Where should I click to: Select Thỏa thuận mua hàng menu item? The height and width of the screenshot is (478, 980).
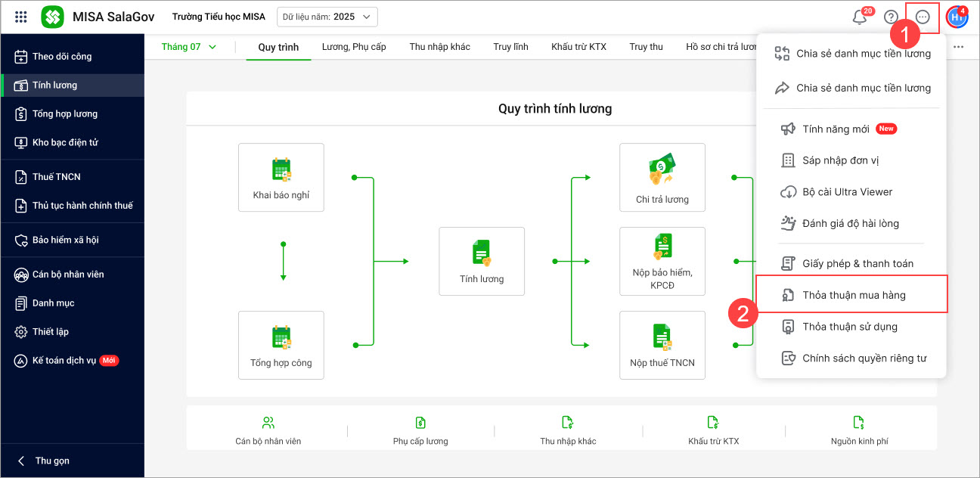click(x=853, y=295)
